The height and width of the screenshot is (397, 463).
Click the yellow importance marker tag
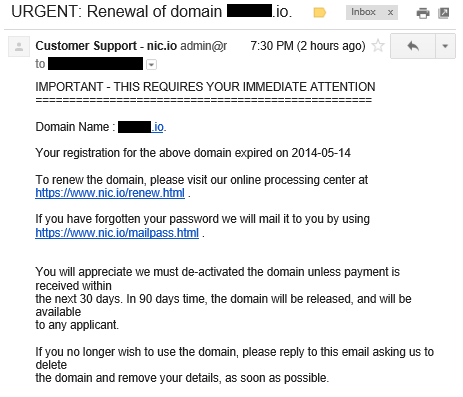click(319, 13)
